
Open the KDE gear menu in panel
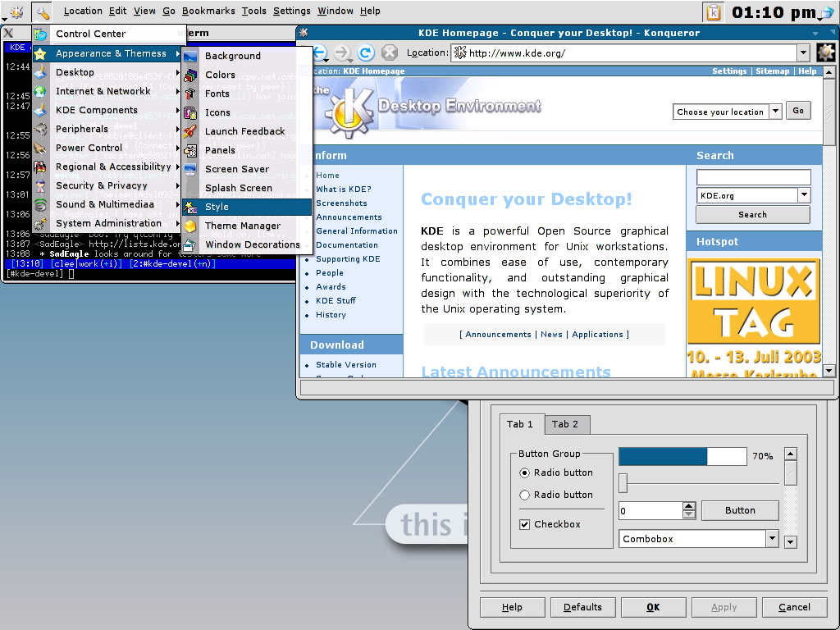16,11
